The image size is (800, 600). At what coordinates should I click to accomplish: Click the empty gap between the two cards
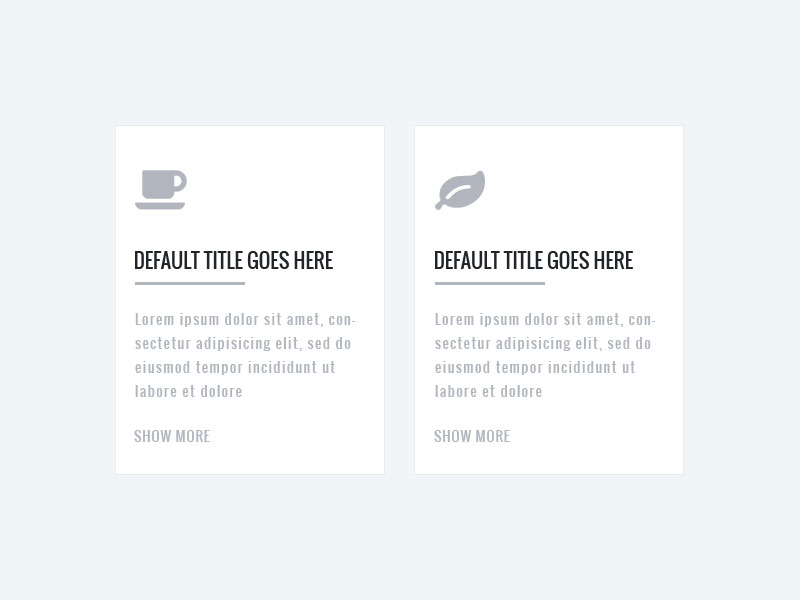[399, 300]
